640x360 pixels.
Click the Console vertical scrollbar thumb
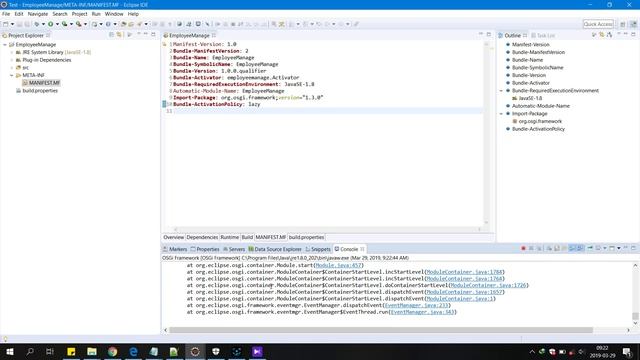click(x=635, y=316)
